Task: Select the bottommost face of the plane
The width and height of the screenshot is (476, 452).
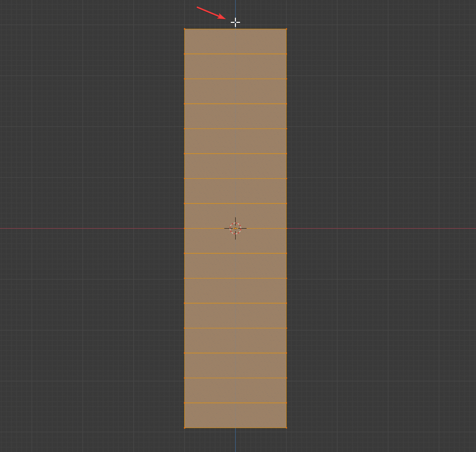Action: (235, 415)
